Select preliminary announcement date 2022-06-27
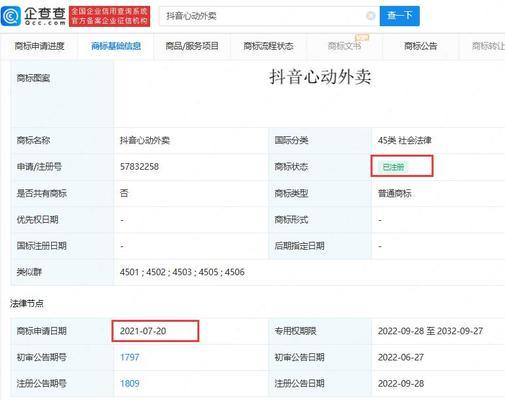This screenshot has width=505, height=400. [x=401, y=357]
